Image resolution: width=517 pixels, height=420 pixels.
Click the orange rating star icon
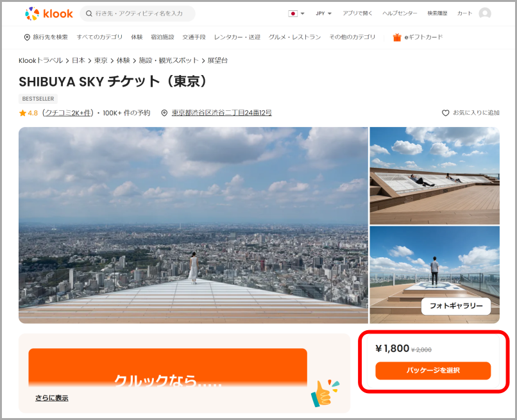tap(22, 113)
